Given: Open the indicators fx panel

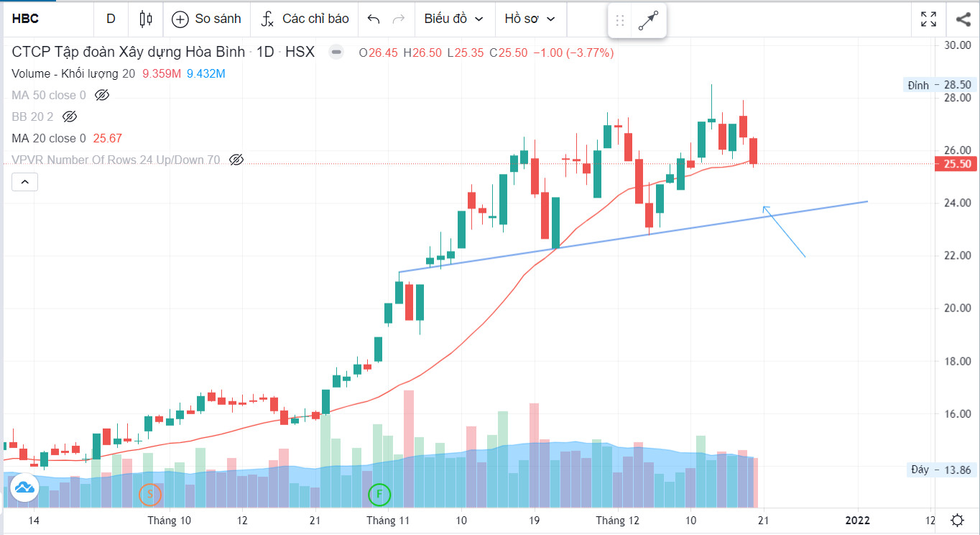Looking at the screenshot, I should [267, 19].
